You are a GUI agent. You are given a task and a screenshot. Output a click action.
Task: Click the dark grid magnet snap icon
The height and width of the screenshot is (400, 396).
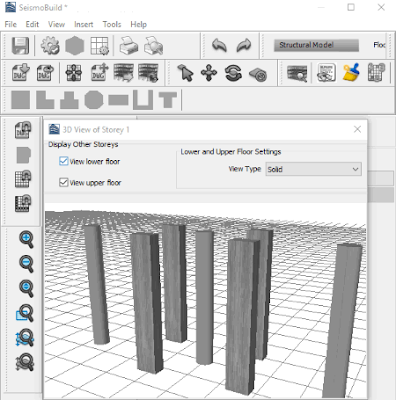(23, 204)
